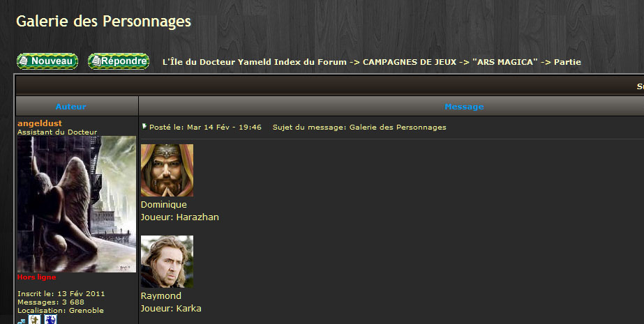
Task: Open angeldust's user profile name
Action: pyautogui.click(x=40, y=123)
